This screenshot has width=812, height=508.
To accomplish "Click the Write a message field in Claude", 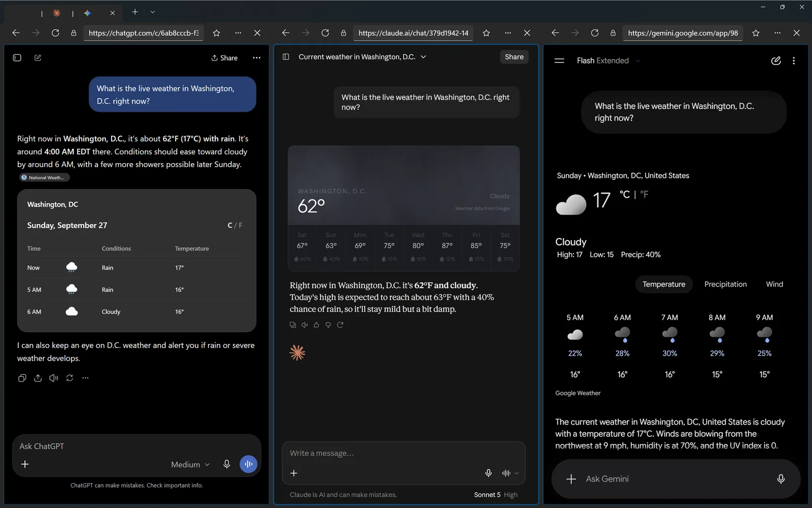I will click(x=403, y=453).
